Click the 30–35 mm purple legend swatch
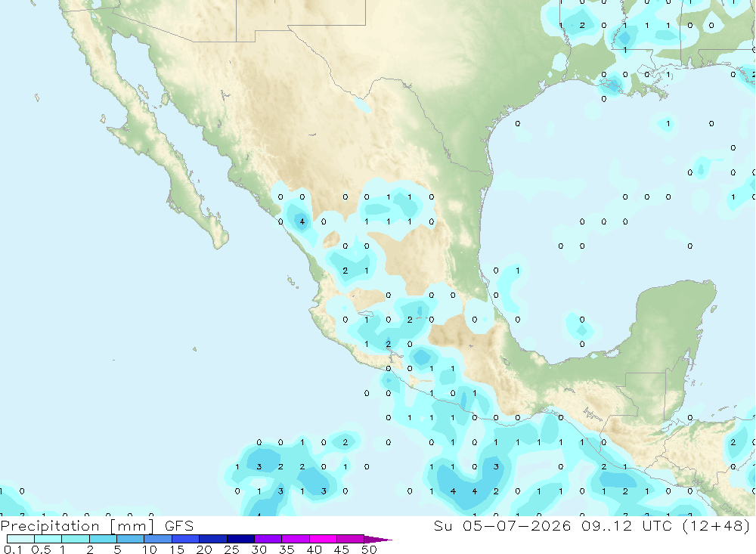Screen dimensions: 756x554 268,539
